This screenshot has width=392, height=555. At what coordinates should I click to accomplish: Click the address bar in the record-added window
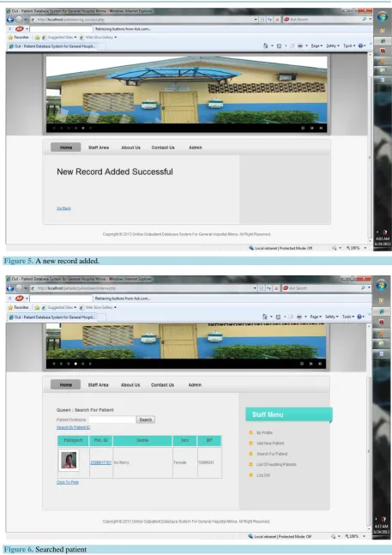click(x=143, y=20)
